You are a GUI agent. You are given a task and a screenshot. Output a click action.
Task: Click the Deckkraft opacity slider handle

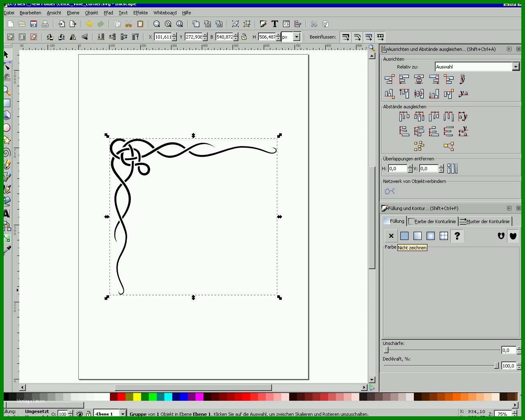pos(496,365)
